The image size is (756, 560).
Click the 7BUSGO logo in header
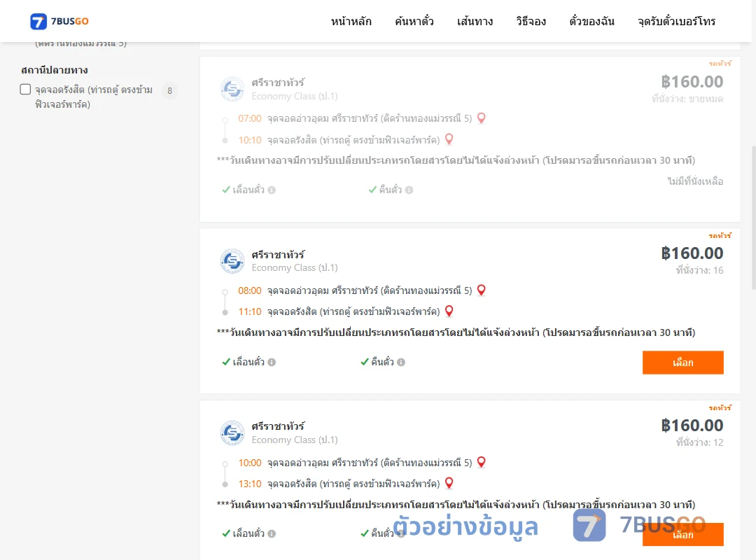coord(59,21)
